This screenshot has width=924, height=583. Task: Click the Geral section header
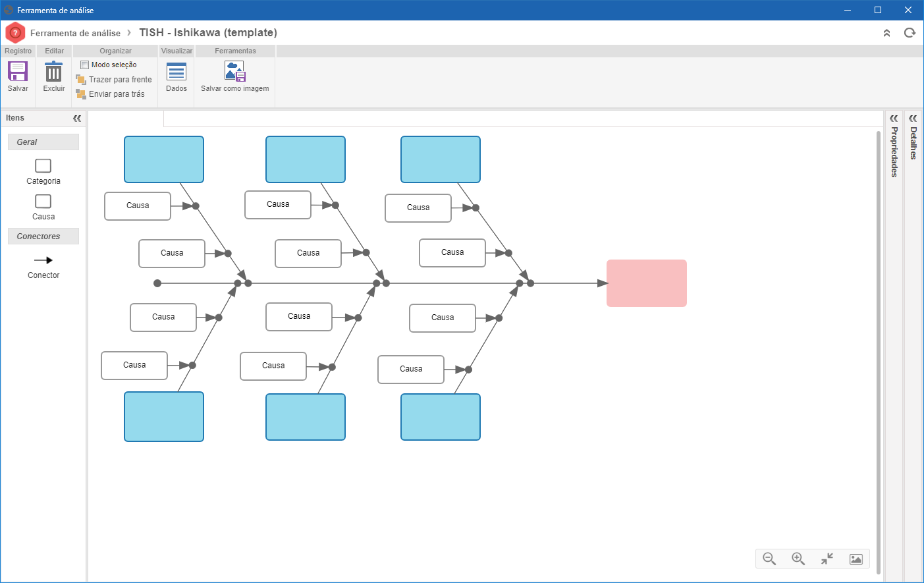43,142
